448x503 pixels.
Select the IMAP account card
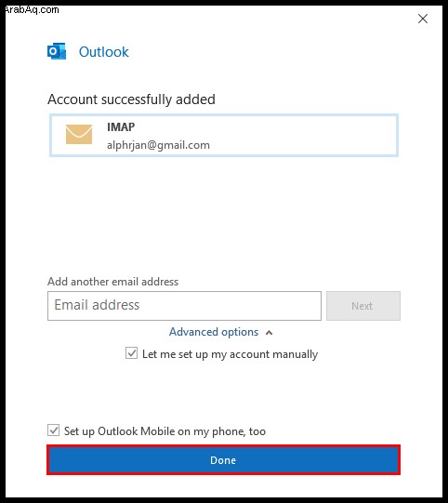pyautogui.click(x=224, y=136)
